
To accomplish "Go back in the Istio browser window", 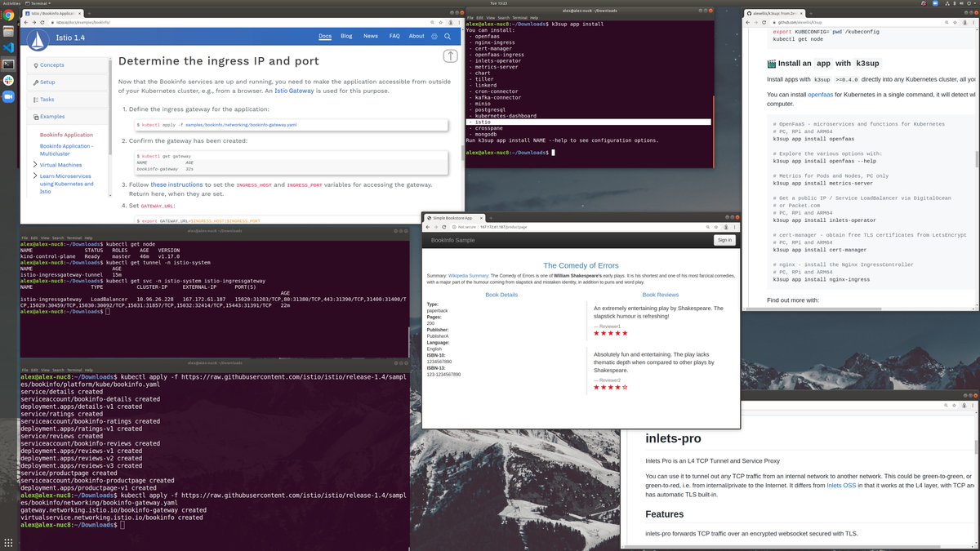I will (27, 23).
